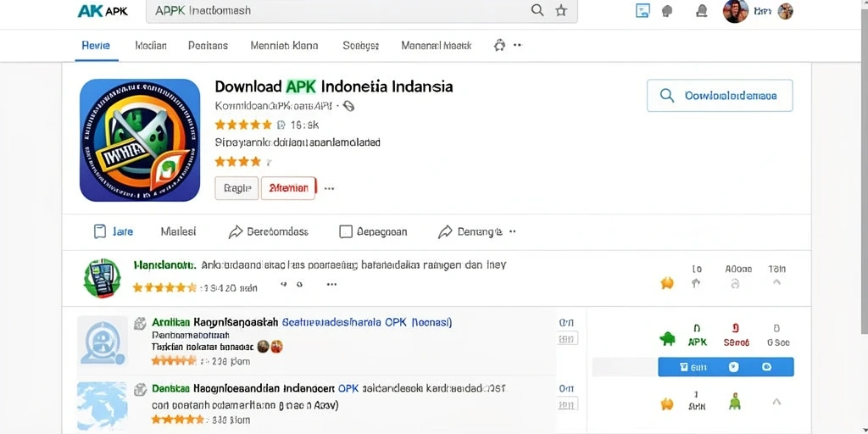Open the two-dot menu beside the tab gear icon

(518, 46)
